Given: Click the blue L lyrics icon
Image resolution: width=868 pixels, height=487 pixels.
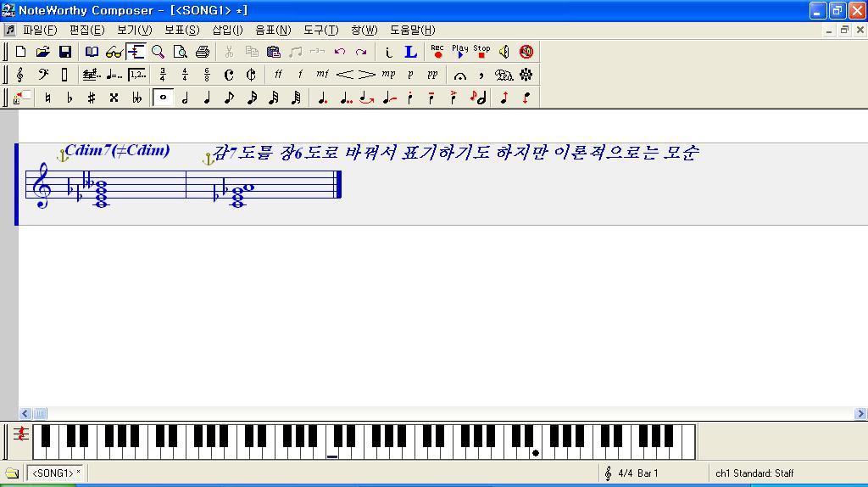Looking at the screenshot, I should pos(410,52).
